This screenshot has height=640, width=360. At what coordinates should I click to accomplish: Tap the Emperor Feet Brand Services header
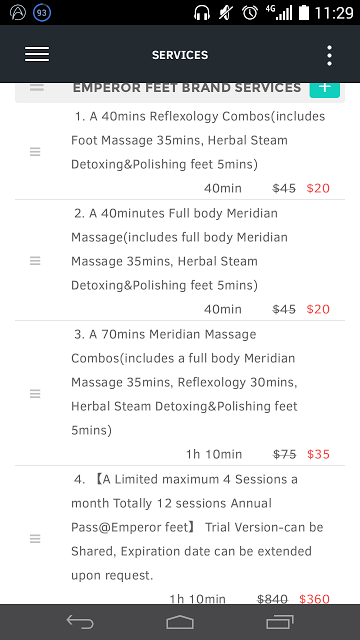point(187,88)
